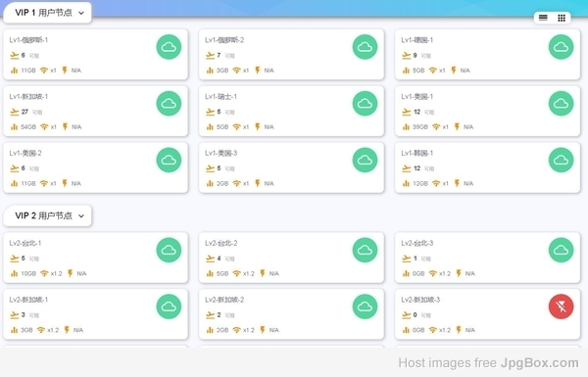588x377 pixels.
Task: Click the traffic bars icon on Lv1-新加坡-1
Action: (x=15, y=127)
